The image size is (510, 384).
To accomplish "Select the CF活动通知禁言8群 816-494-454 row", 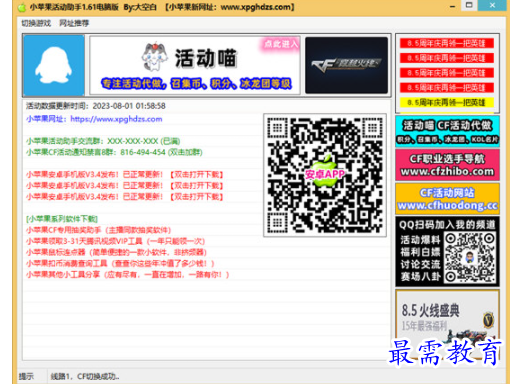I will click(114, 152).
